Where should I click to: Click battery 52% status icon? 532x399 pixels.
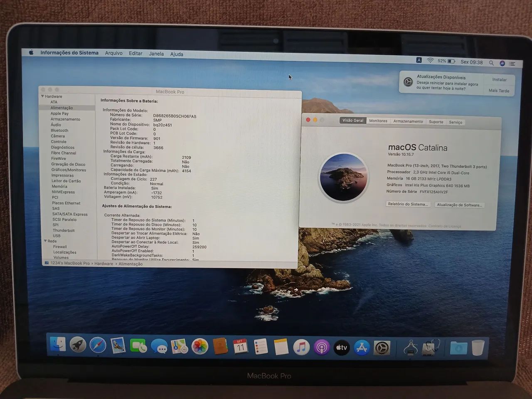tap(446, 61)
